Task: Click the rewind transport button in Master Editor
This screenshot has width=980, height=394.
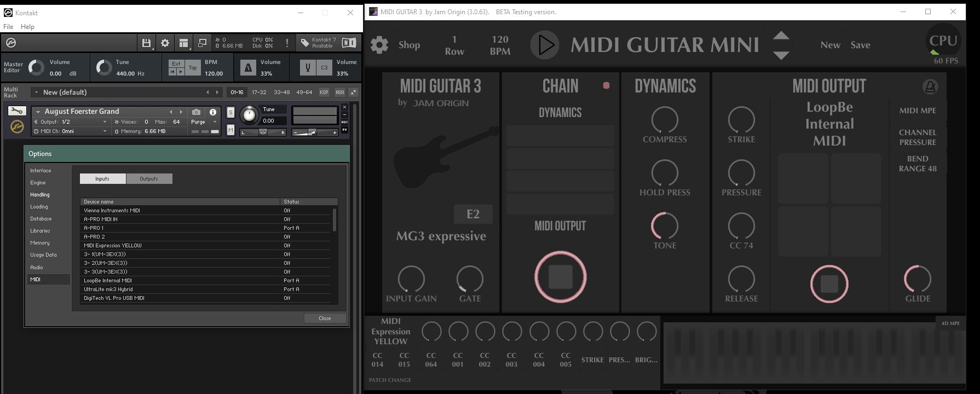Action: point(172,72)
